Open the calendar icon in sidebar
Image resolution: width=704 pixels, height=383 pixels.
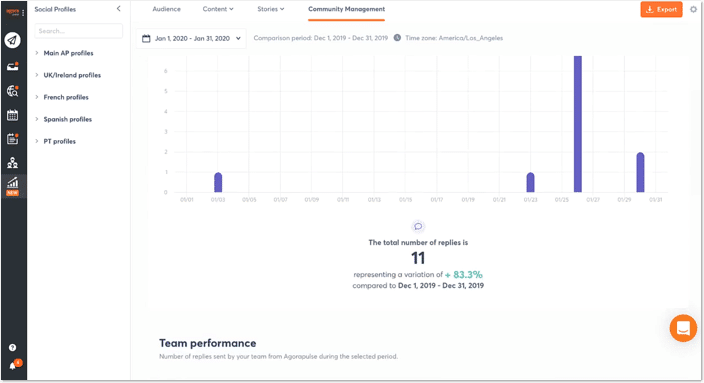[x=13, y=115]
